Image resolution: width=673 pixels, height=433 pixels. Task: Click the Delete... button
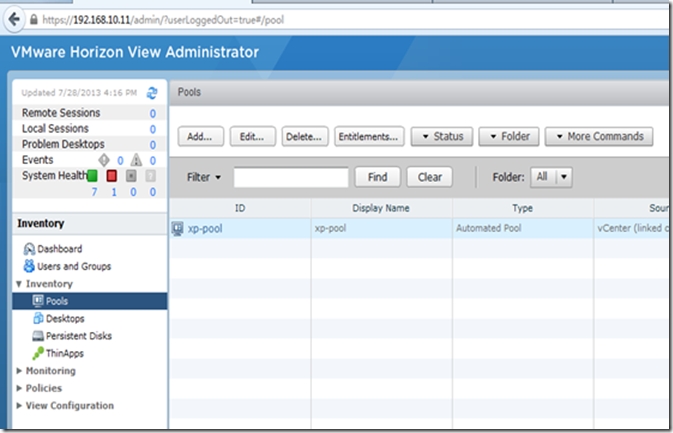(305, 136)
